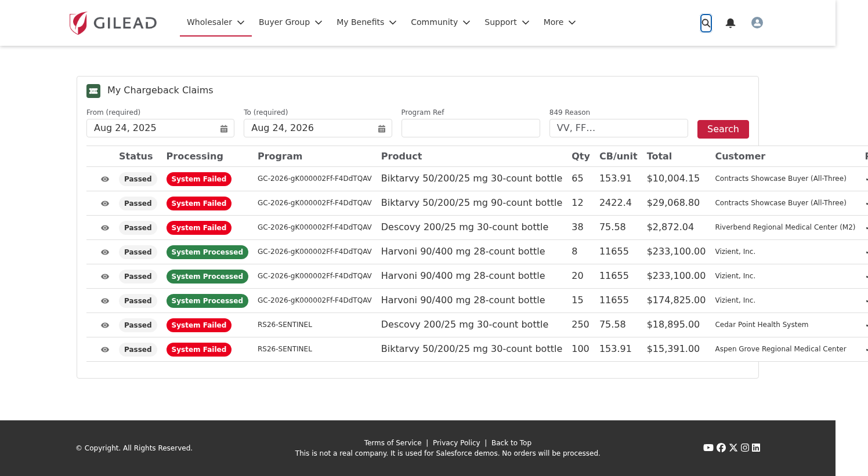Click the Total column header
Viewport: 868px width, 476px height.
tap(659, 157)
